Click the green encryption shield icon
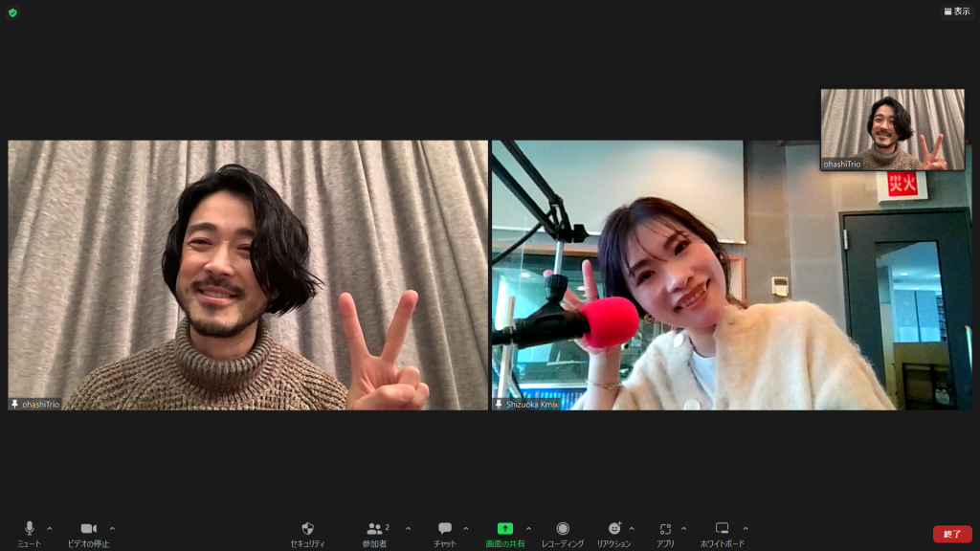Viewport: 980px width, 551px height. pos(12,12)
